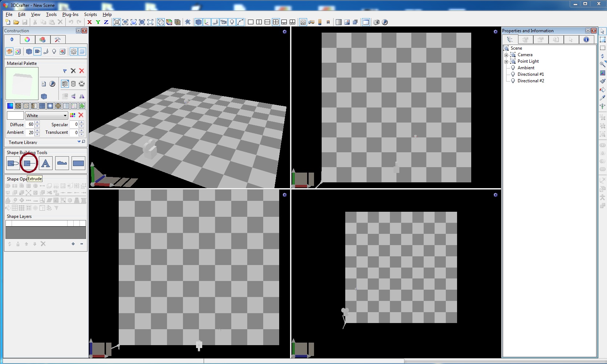Viewport: 607px width, 364px height.
Task: Switch to the color wheel tab in Construction
Action: click(27, 40)
